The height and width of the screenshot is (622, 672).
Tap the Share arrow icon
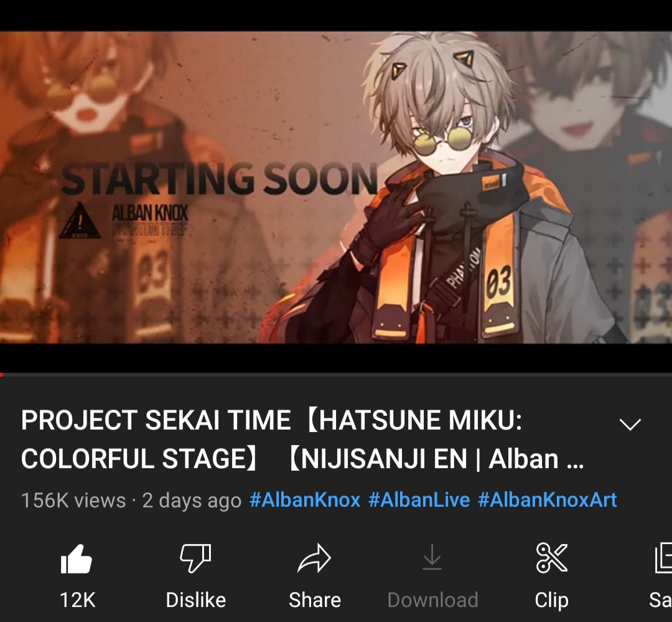click(314, 558)
